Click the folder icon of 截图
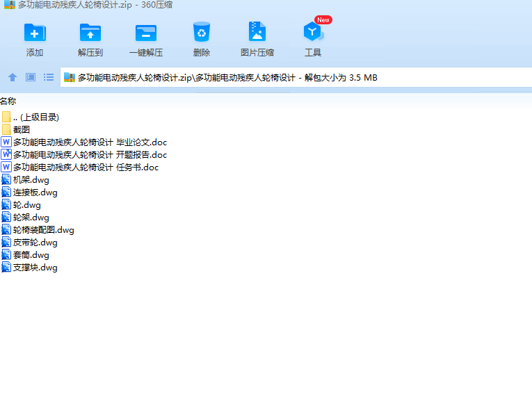532x399 pixels. pos(6,129)
